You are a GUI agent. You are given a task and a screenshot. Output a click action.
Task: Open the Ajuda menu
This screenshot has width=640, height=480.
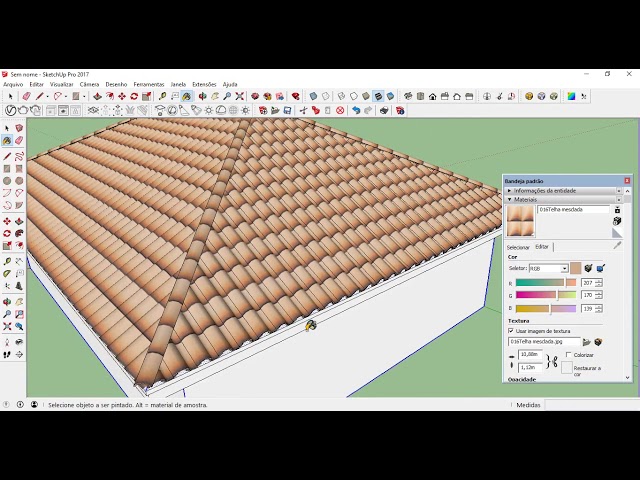(x=230, y=84)
